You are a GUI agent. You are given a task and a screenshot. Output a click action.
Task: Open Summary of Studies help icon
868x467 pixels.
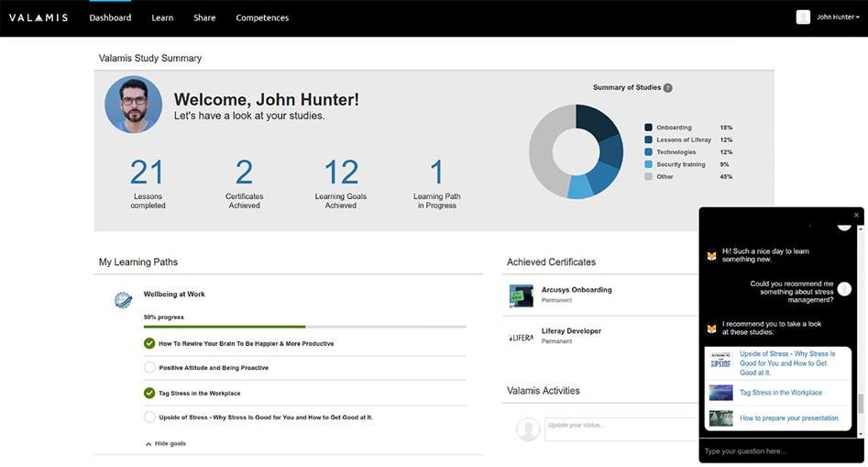pyautogui.click(x=667, y=87)
